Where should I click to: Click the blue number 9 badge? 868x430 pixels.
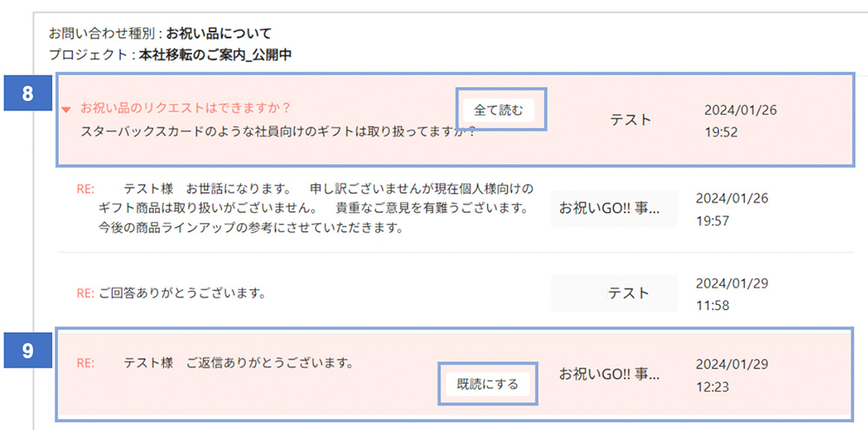(x=28, y=351)
